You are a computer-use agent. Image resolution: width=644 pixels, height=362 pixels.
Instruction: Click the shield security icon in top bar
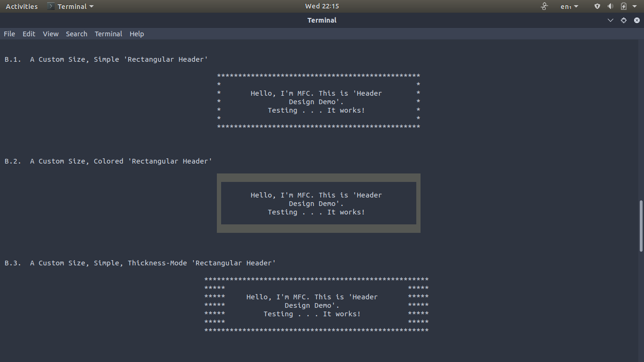pos(597,6)
